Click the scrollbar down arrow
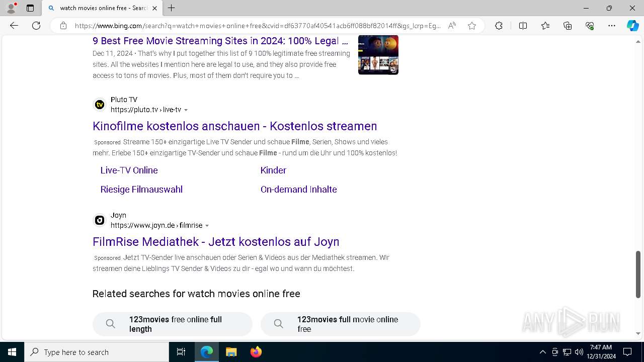644x362 pixels. tap(638, 333)
